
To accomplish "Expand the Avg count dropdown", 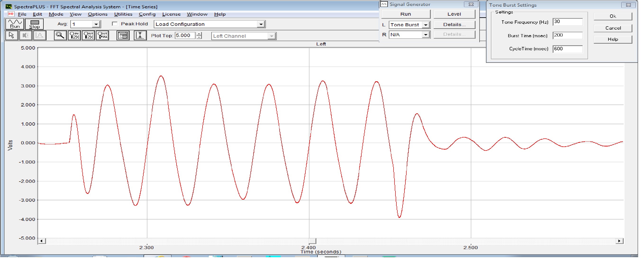I will 96,24.
